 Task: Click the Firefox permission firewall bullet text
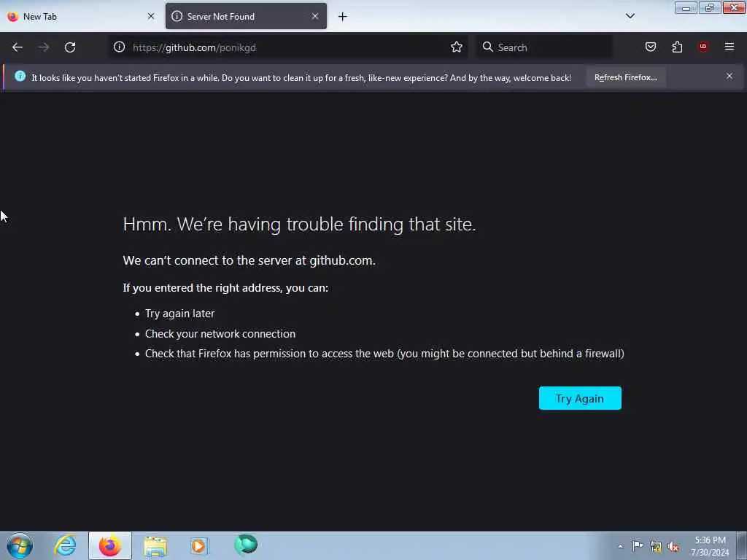[384, 354]
